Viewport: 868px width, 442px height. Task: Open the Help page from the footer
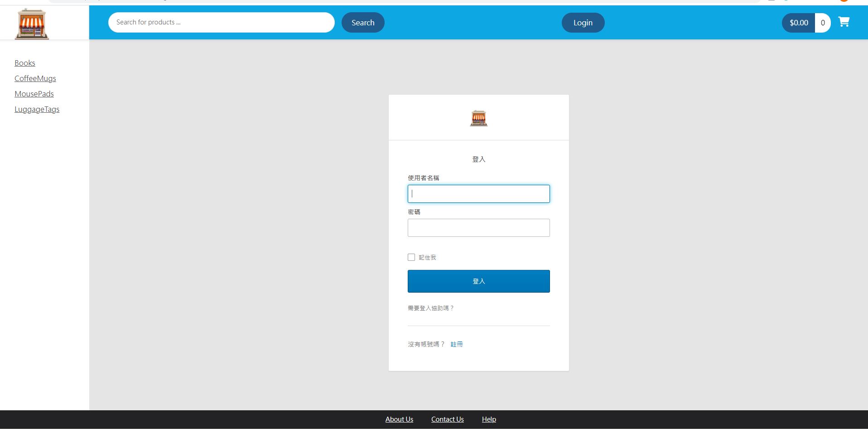click(x=489, y=419)
